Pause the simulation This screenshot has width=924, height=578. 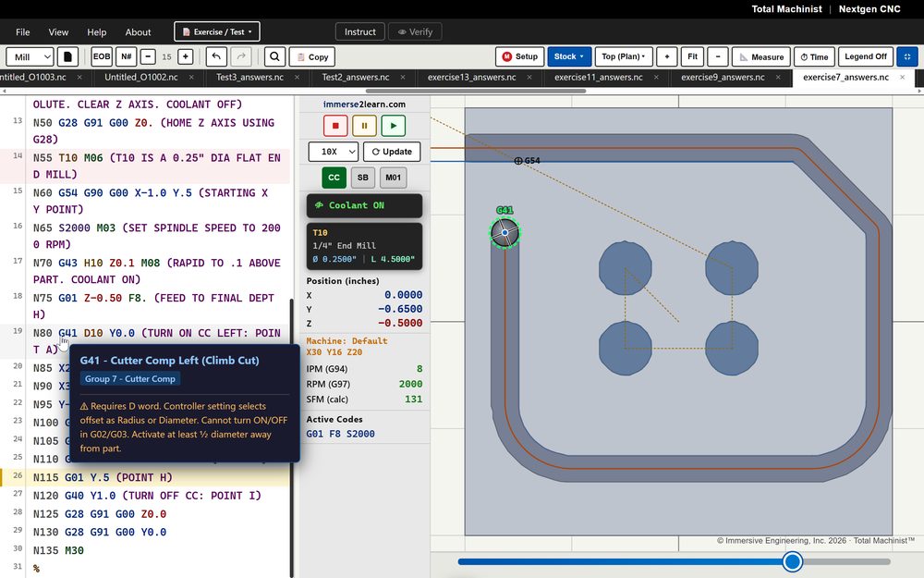(364, 126)
